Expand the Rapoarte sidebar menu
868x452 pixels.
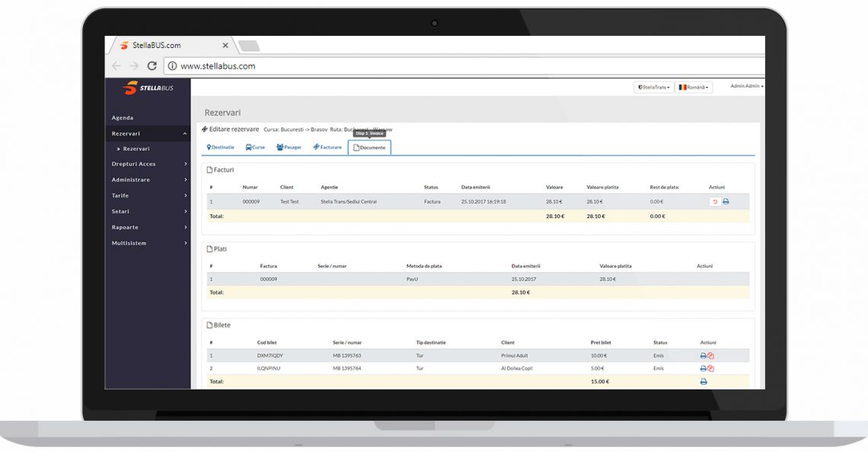[x=147, y=227]
